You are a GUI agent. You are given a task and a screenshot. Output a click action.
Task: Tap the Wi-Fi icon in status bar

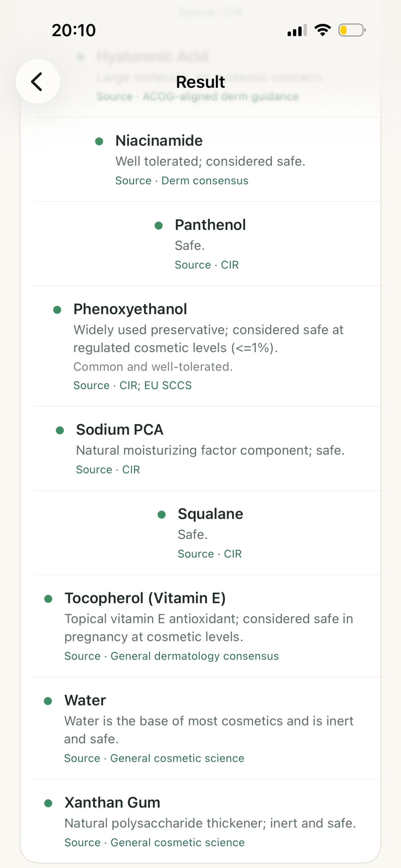tap(323, 30)
